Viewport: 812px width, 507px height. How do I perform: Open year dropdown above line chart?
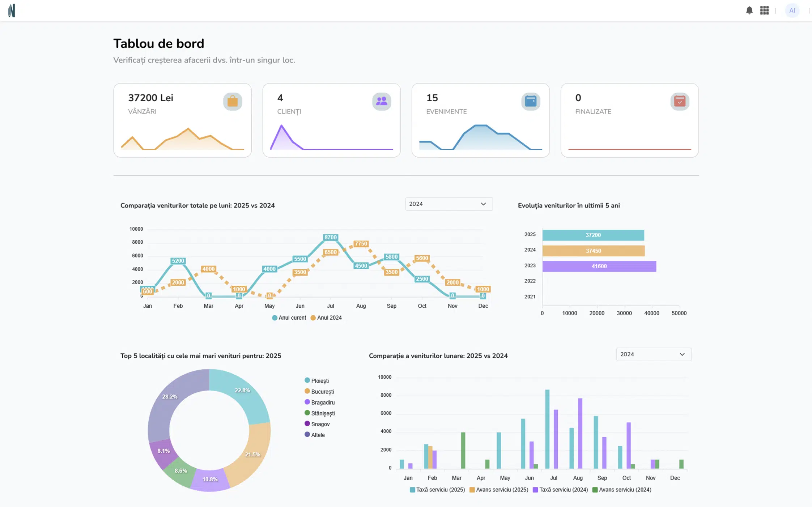(x=448, y=204)
